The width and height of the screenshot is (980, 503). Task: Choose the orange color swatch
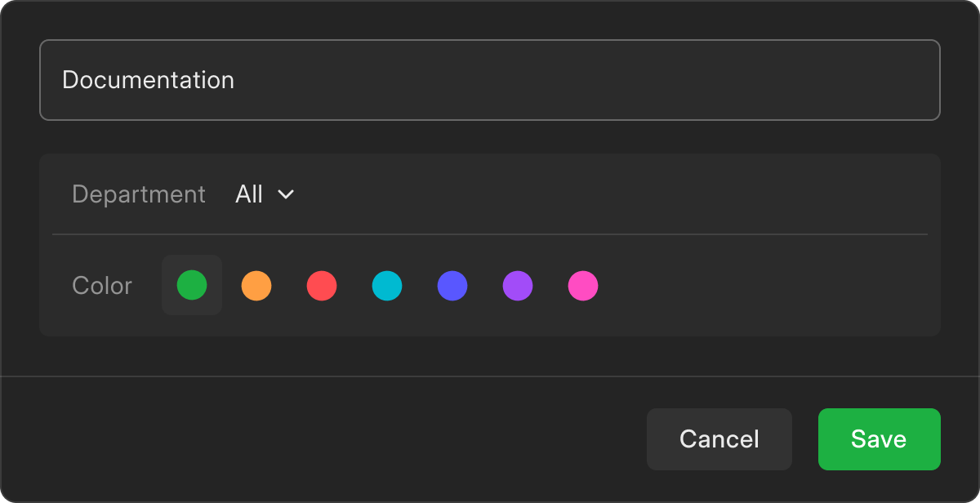click(256, 286)
